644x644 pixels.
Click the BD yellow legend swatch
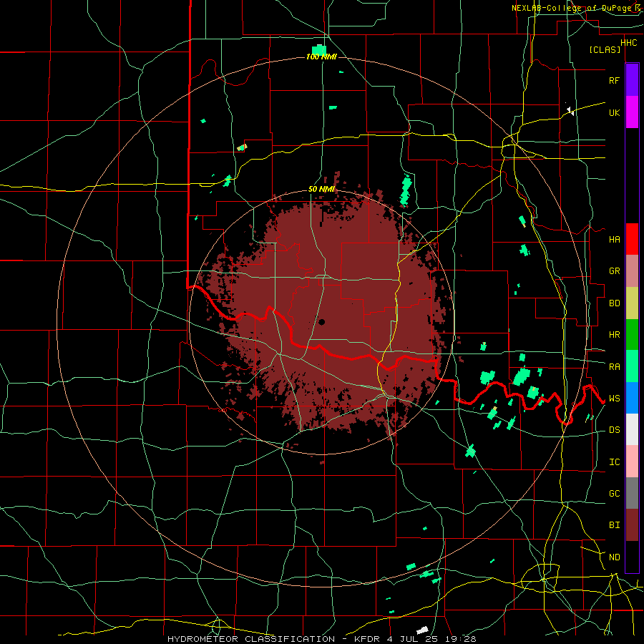point(632,303)
